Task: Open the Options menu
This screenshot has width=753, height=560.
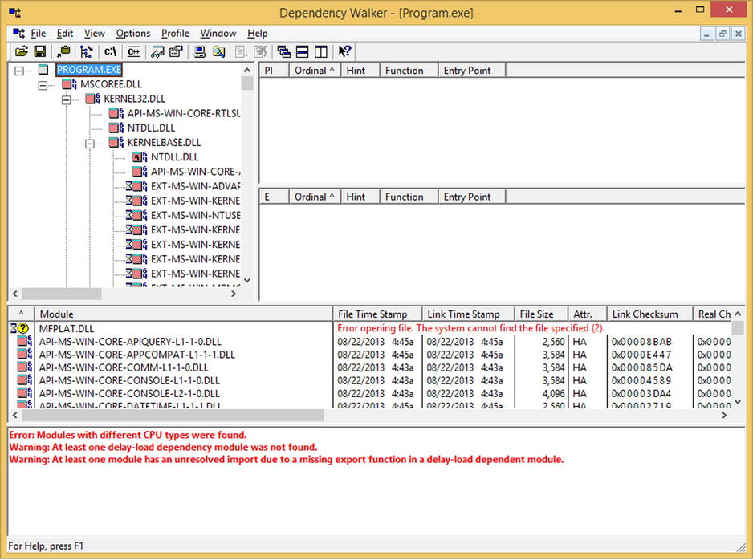Action: pos(133,33)
